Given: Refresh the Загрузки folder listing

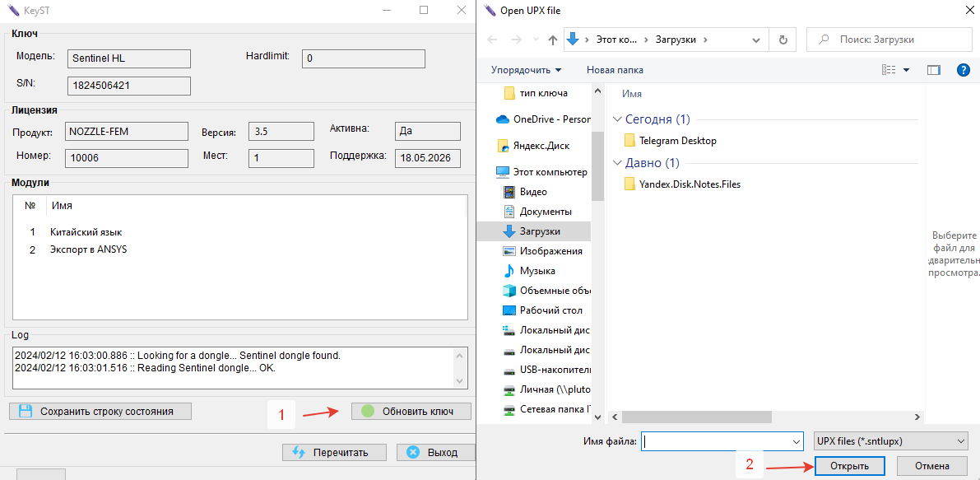Looking at the screenshot, I should click(x=783, y=40).
